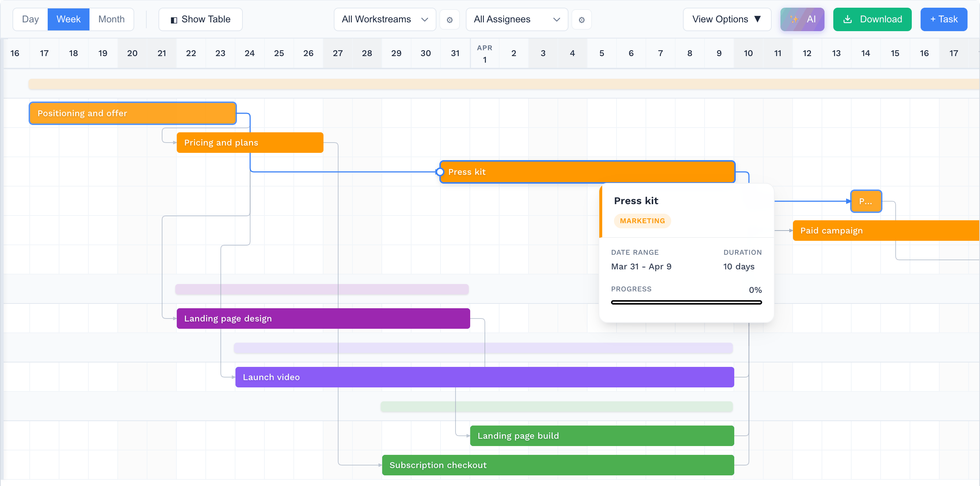This screenshot has width=980, height=486.
Task: Click the pink design workstream summary bar
Action: pyautogui.click(x=322, y=289)
